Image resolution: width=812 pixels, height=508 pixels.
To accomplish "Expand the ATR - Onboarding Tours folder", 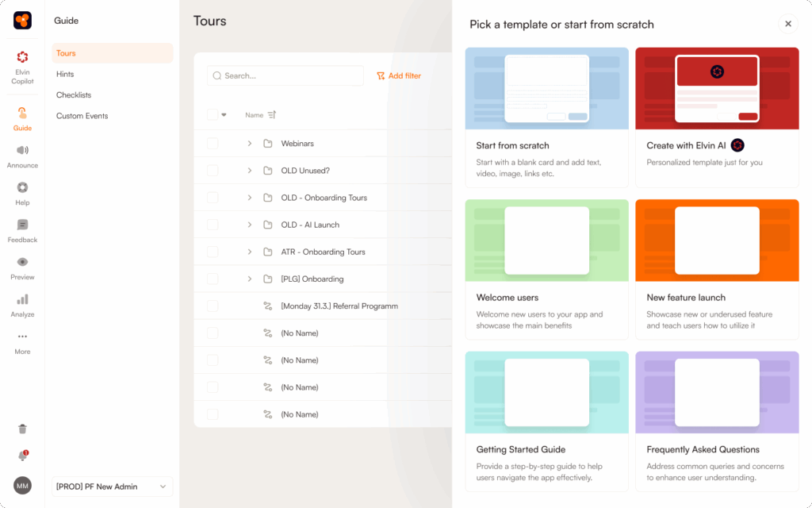I will pyautogui.click(x=249, y=252).
